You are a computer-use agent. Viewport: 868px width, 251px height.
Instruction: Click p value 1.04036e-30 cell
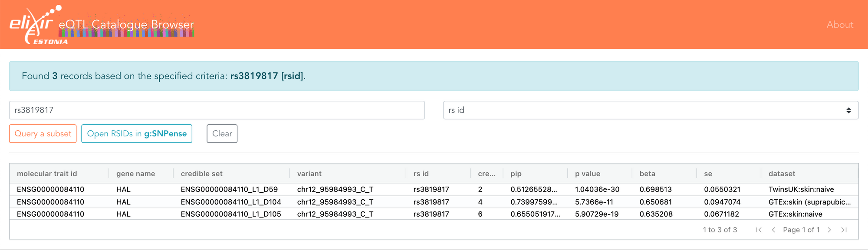coord(597,189)
